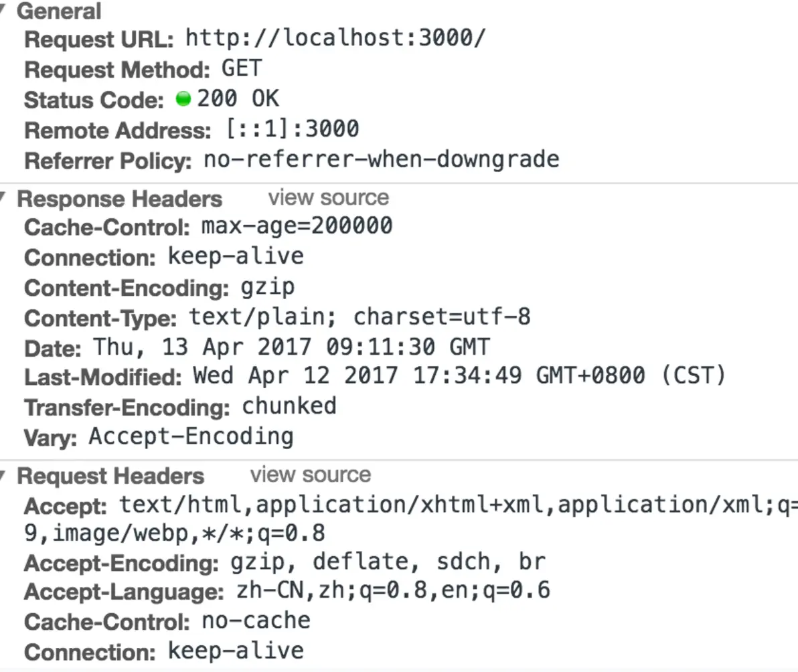Open view source for Response Headers
The image size is (798, 672).
pos(328,197)
